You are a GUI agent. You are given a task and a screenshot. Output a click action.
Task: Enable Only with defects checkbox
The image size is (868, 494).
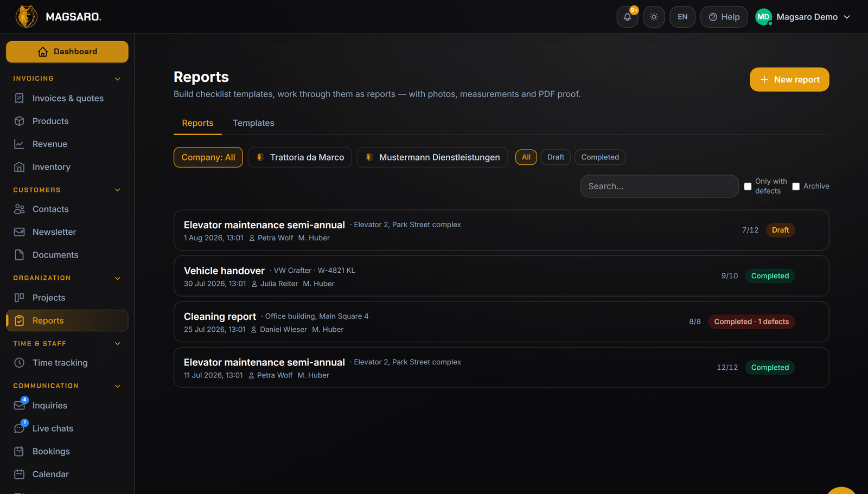click(x=748, y=187)
